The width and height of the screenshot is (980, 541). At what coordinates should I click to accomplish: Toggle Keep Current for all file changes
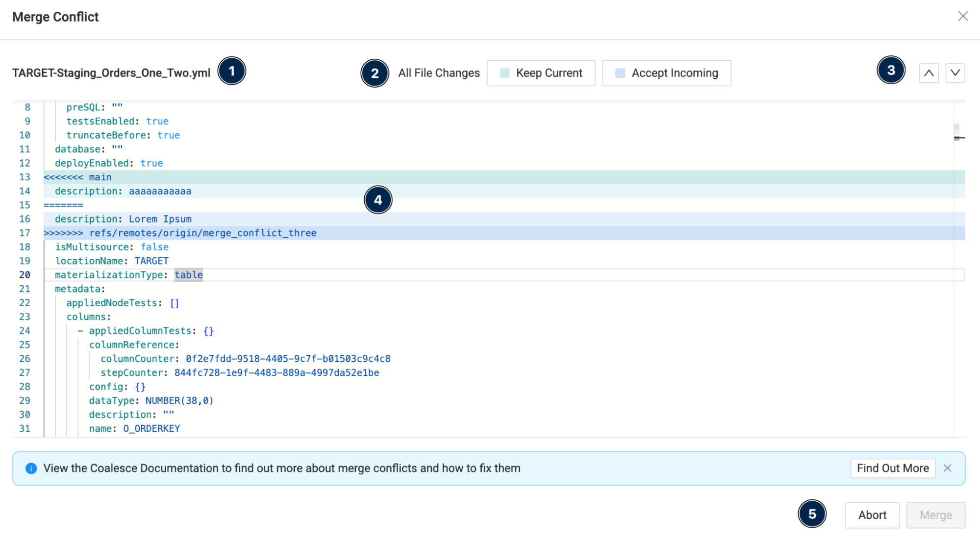click(541, 72)
